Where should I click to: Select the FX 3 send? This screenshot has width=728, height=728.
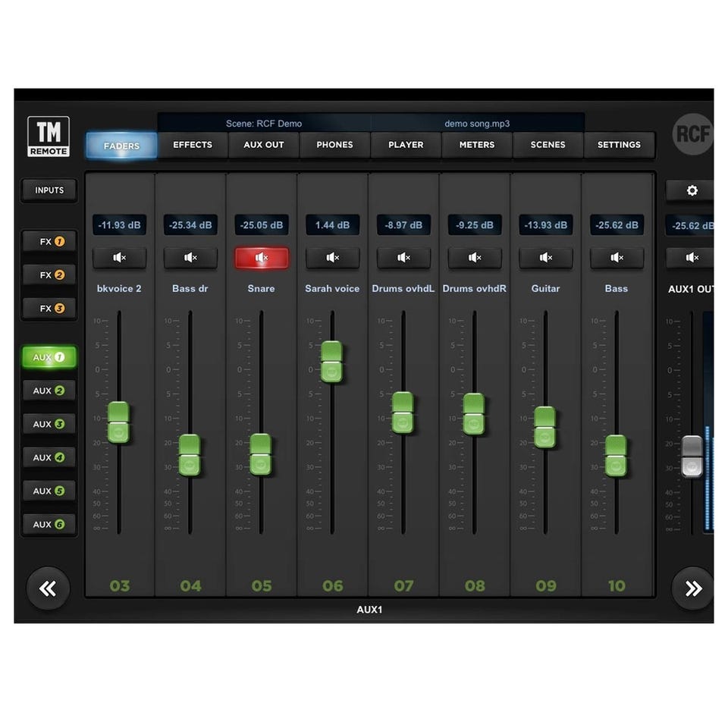click(49, 309)
